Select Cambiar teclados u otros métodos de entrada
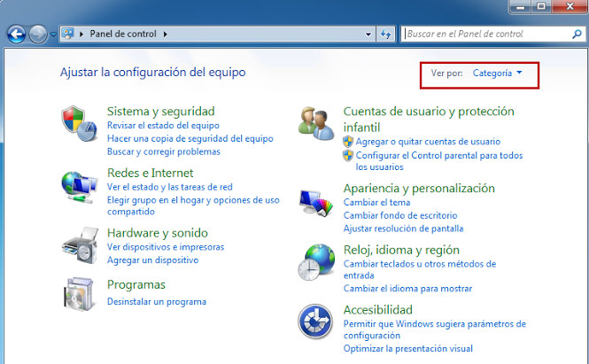589x364 pixels. point(420,270)
